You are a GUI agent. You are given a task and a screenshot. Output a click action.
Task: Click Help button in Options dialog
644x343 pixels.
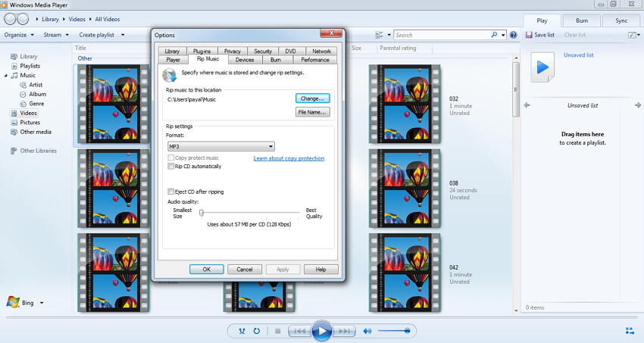pyautogui.click(x=320, y=269)
